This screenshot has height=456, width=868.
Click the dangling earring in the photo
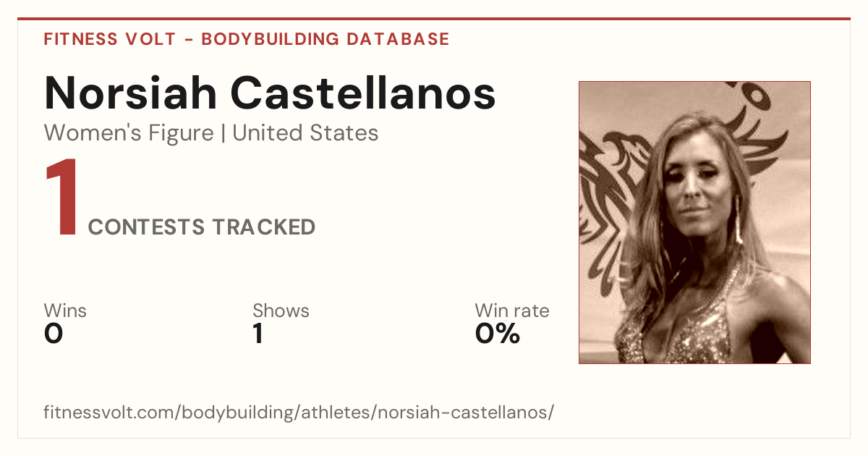click(x=739, y=221)
